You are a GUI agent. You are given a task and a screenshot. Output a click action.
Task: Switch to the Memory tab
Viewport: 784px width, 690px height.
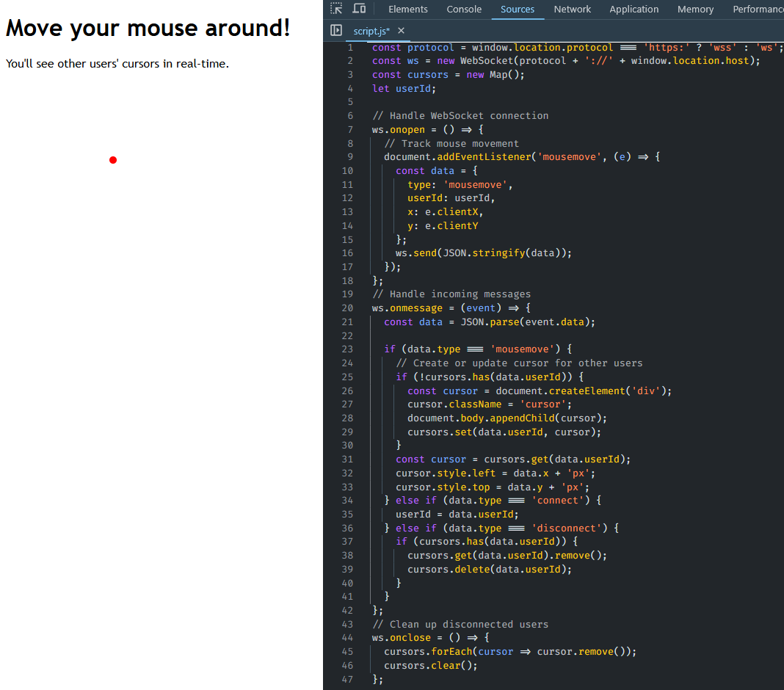pos(695,9)
